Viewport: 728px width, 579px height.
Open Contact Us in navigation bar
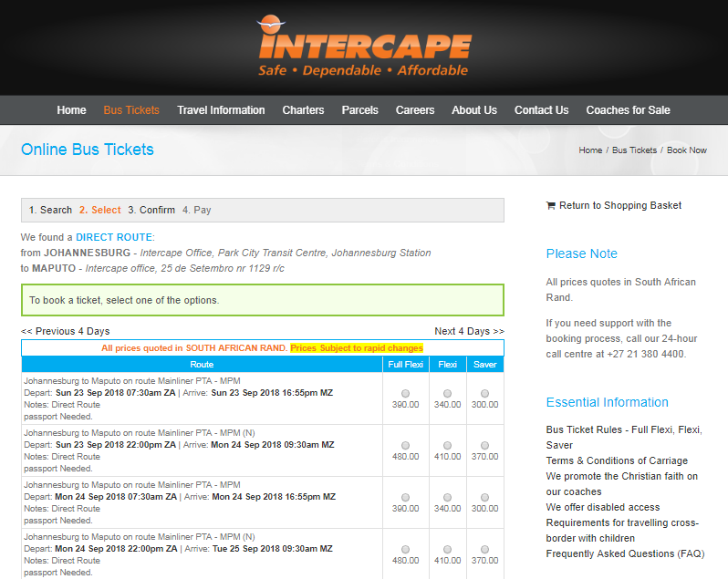click(x=541, y=110)
